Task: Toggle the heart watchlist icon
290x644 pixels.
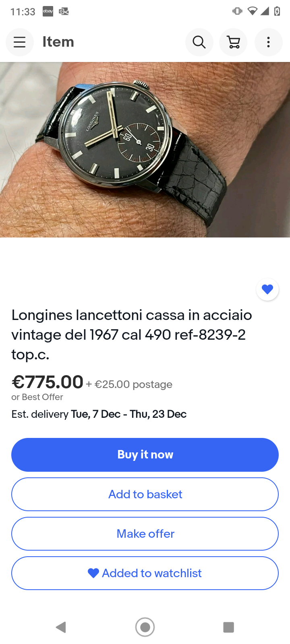Action: (x=267, y=289)
